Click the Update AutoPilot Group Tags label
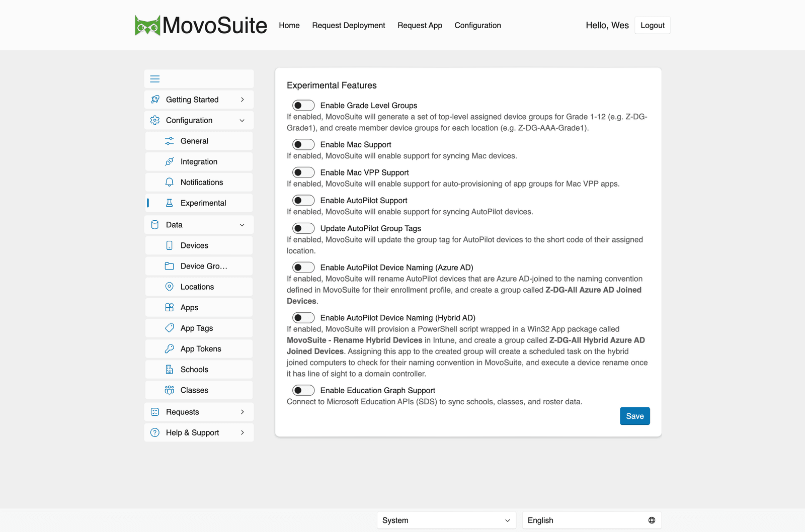The height and width of the screenshot is (532, 805). tap(371, 228)
